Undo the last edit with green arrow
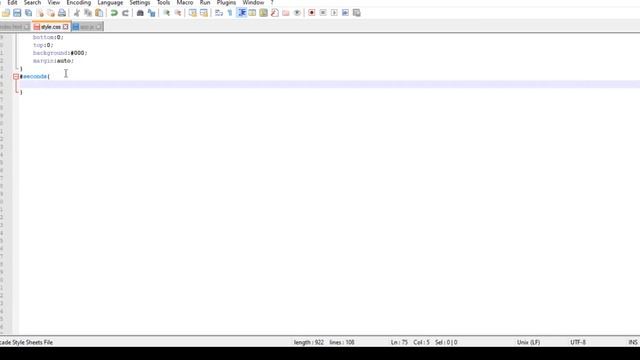This screenshot has width=640, height=360. (x=114, y=13)
